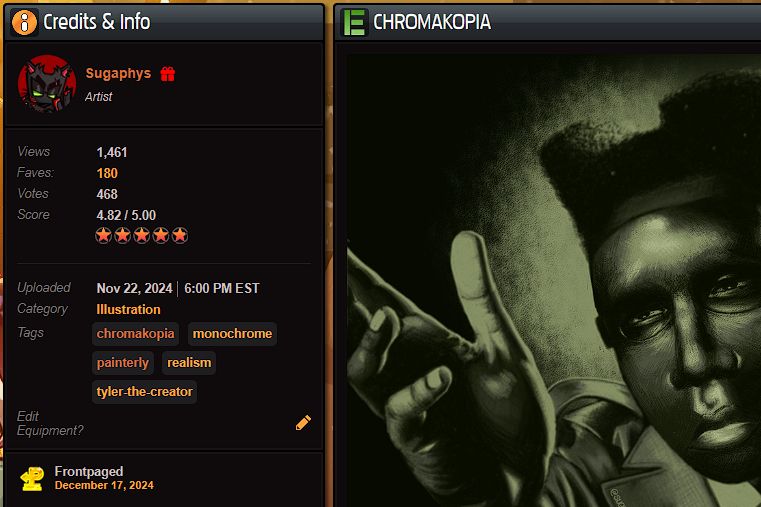Click the Credits & Info orange icon
The width and height of the screenshot is (761, 507).
coord(24,22)
